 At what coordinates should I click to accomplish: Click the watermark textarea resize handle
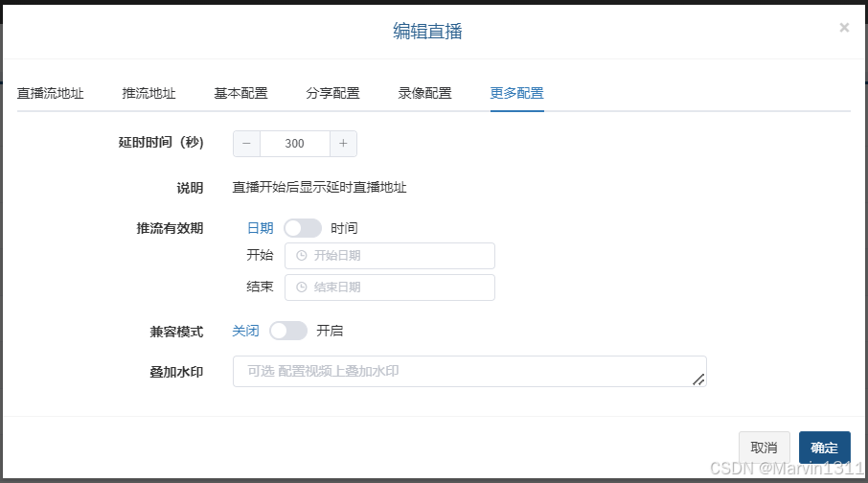698,379
